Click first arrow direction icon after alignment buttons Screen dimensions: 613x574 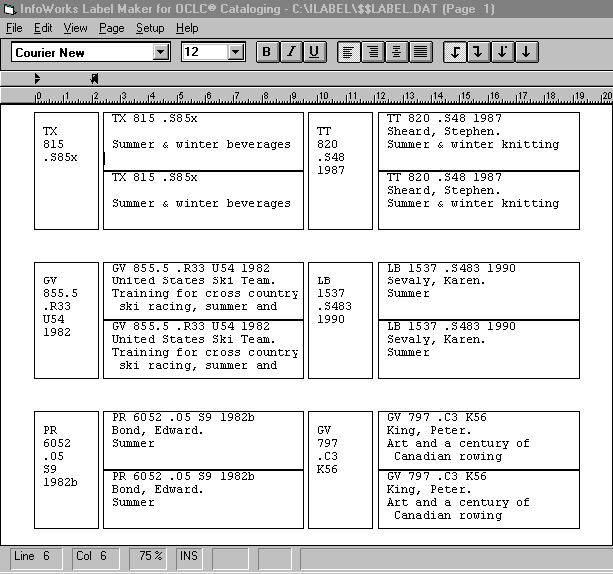(x=455, y=52)
